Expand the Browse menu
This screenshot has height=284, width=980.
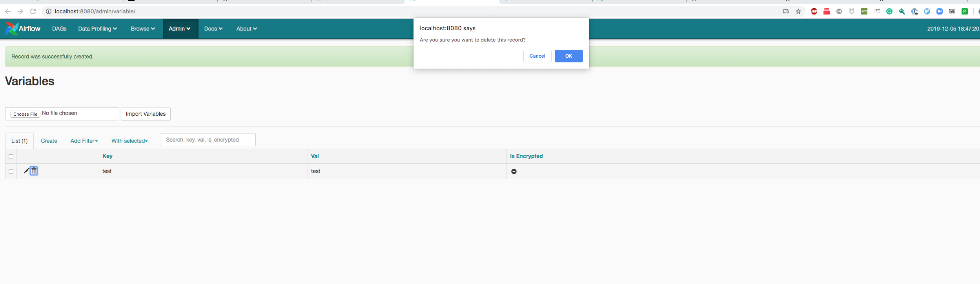pos(143,29)
